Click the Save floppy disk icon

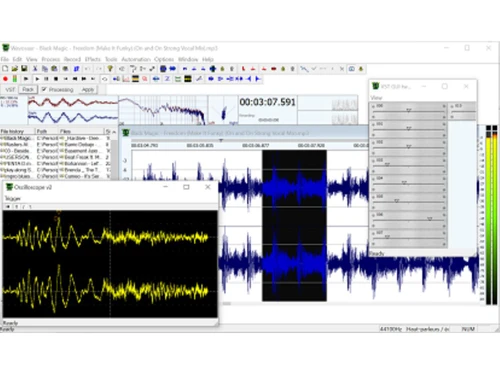coord(24,69)
